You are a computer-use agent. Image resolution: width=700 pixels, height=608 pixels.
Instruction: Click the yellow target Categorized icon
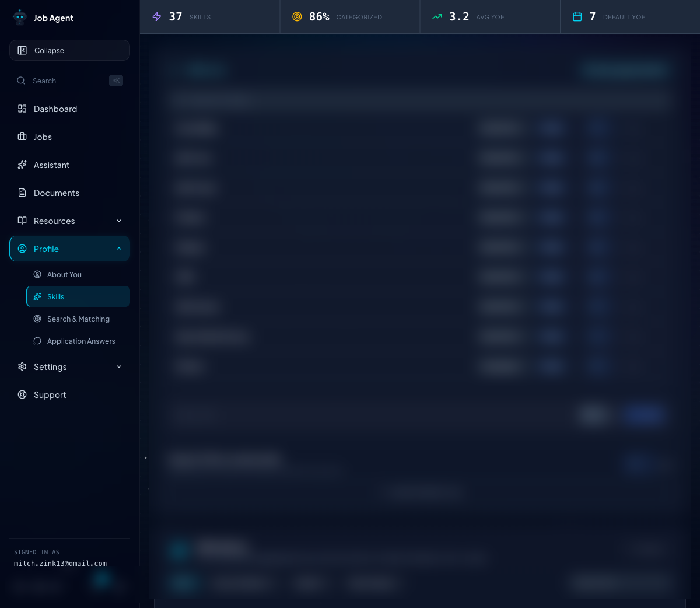tap(297, 17)
